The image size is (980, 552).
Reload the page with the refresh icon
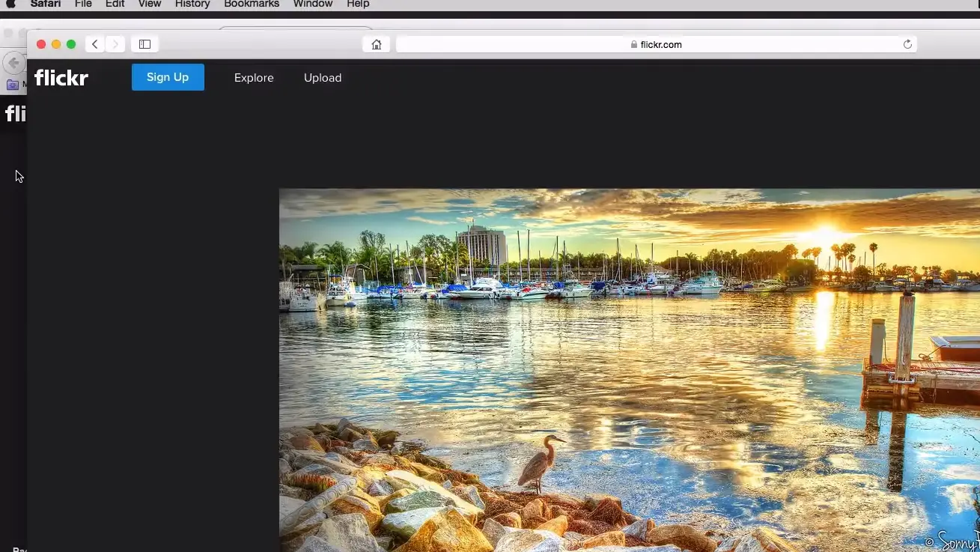click(x=907, y=44)
